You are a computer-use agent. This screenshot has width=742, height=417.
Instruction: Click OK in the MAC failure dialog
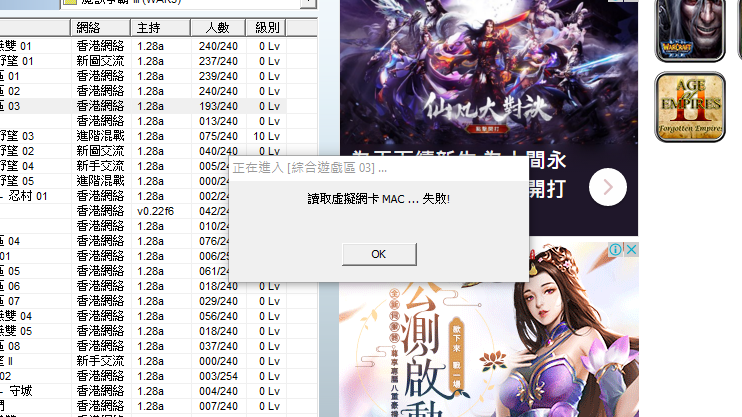coord(379,254)
